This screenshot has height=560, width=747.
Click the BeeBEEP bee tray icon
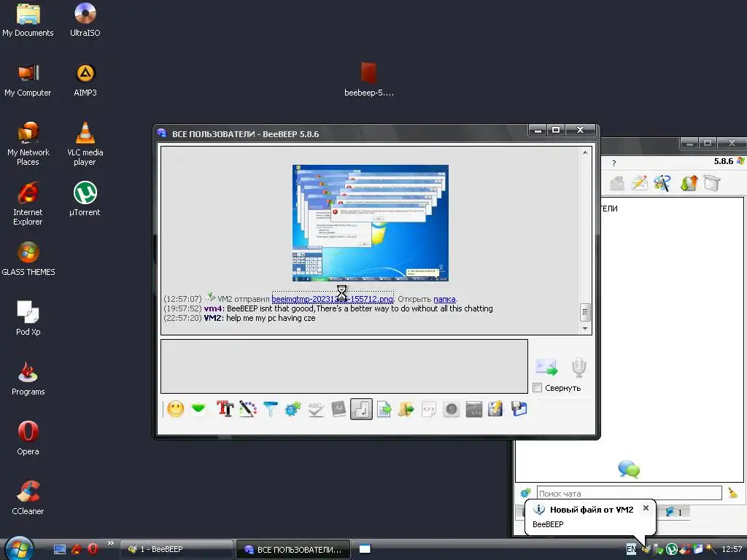click(x=646, y=549)
